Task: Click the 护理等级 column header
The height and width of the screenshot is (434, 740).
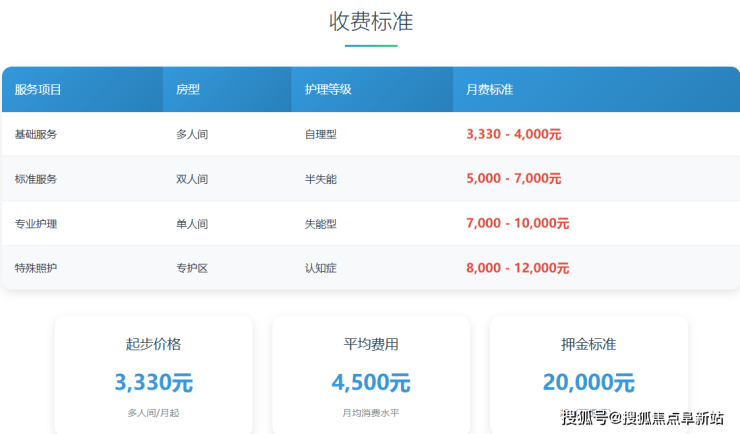Action: tap(328, 90)
